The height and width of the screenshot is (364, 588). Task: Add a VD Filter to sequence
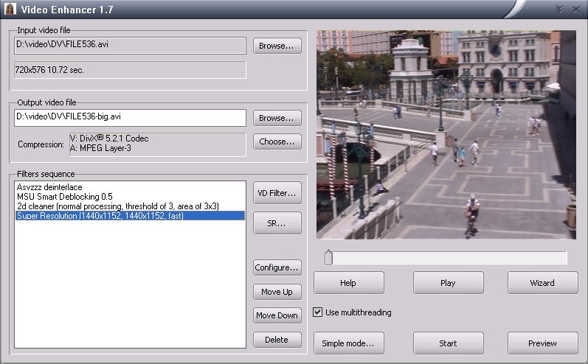[x=277, y=193]
